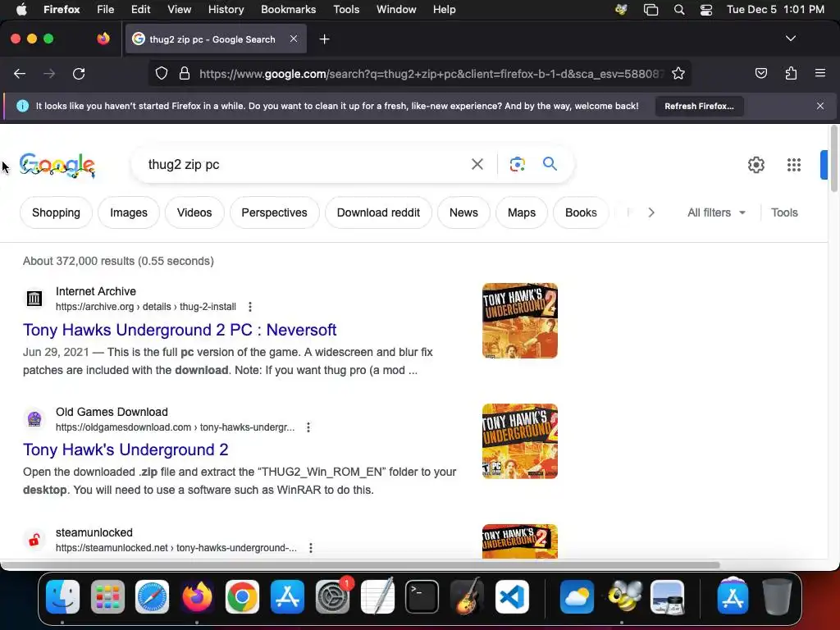Open GarageBand from the Dock
840x630 pixels.
pos(467,596)
